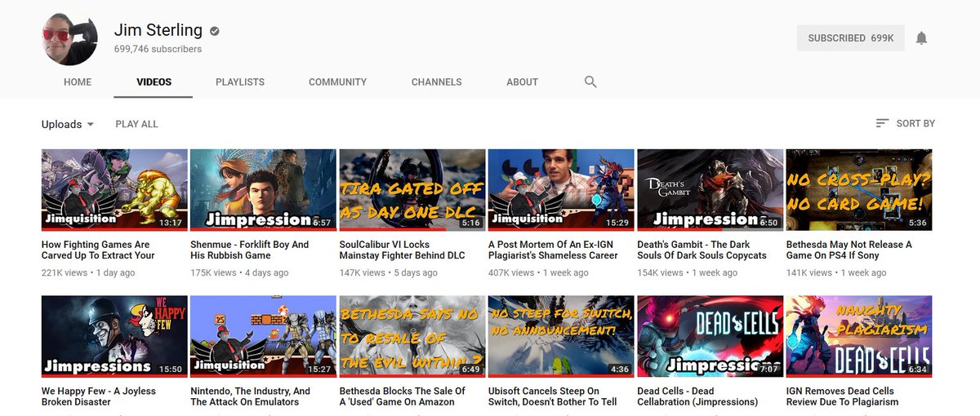Open the channel search magnifier icon
The image size is (980, 416).
590,82
